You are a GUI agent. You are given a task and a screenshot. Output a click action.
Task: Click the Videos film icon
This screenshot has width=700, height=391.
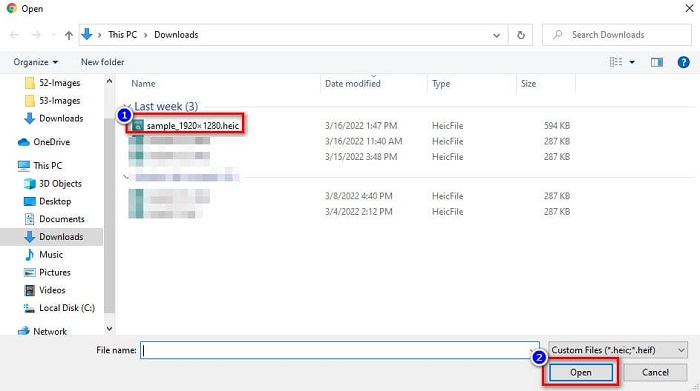coord(29,290)
